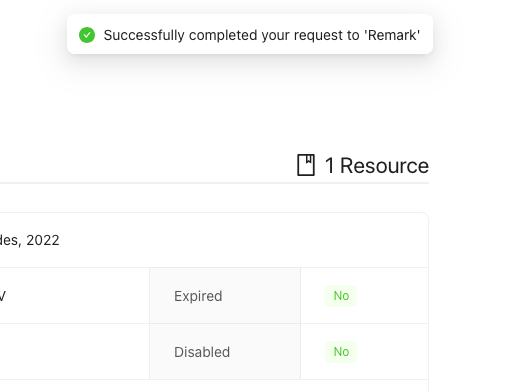Click the cell text ending in 'V'
Image resolution: width=517 pixels, height=392 pixels.
coord(3,296)
